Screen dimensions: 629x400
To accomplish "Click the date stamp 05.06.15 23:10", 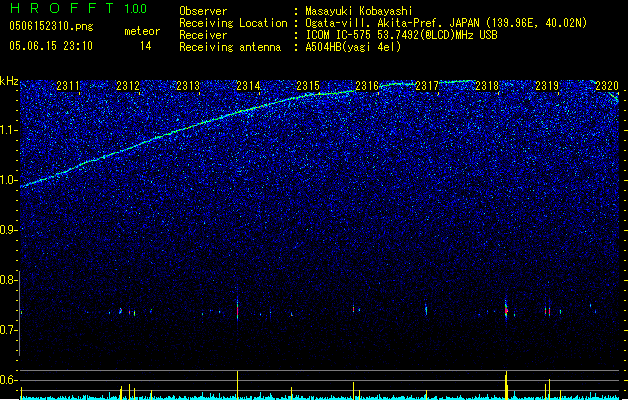I will pyautogui.click(x=51, y=46).
